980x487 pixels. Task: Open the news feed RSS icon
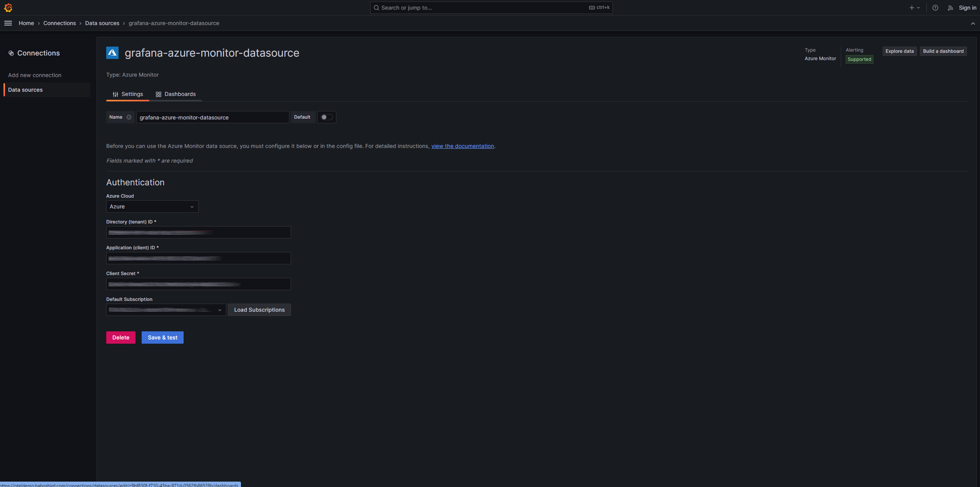(950, 8)
